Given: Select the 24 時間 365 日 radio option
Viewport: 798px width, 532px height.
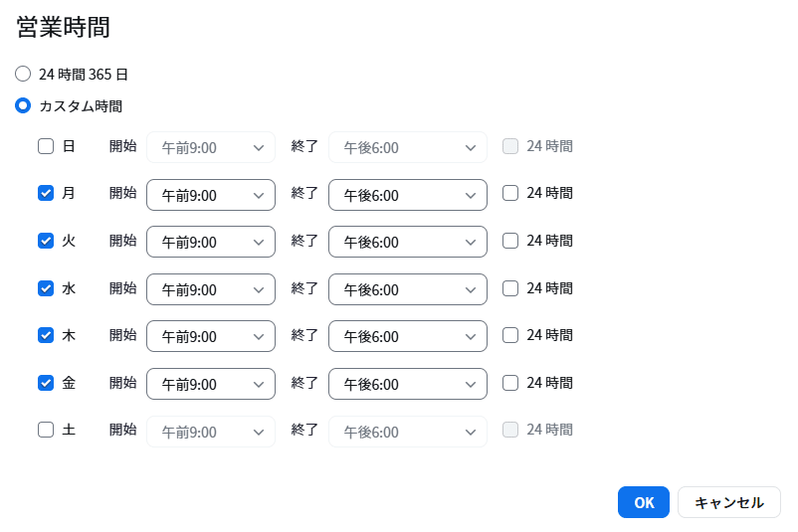Looking at the screenshot, I should pos(23,74).
